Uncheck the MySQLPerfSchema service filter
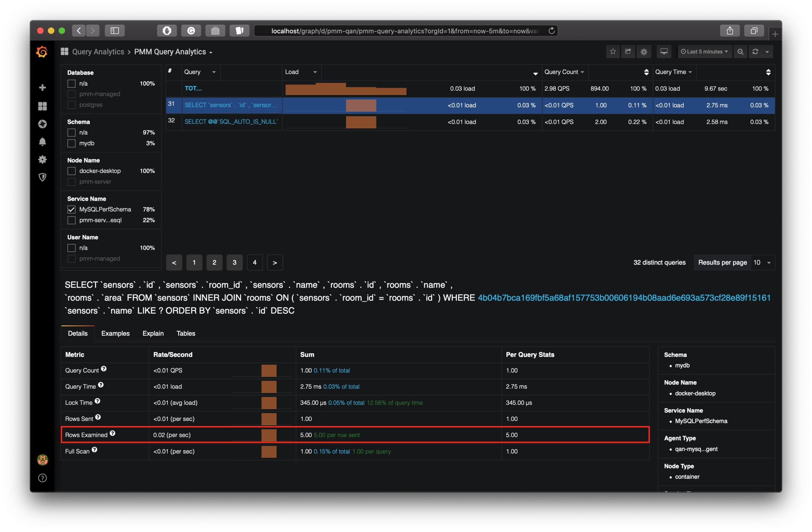Viewport: 812px width, 532px height. pos(71,209)
